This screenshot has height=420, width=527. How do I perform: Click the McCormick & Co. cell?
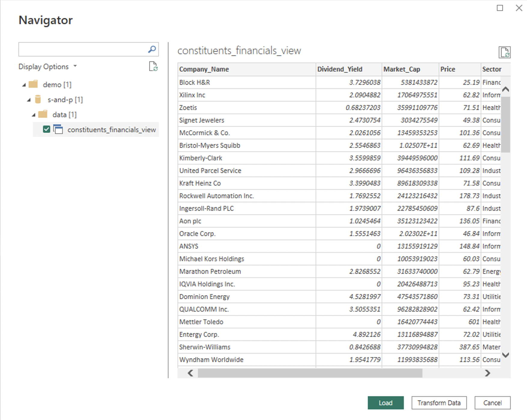247,133
